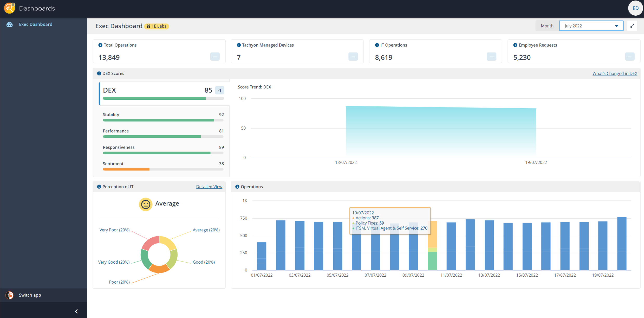The image size is (644, 318).
Task: Click the Operations info icon
Action: coord(237,187)
